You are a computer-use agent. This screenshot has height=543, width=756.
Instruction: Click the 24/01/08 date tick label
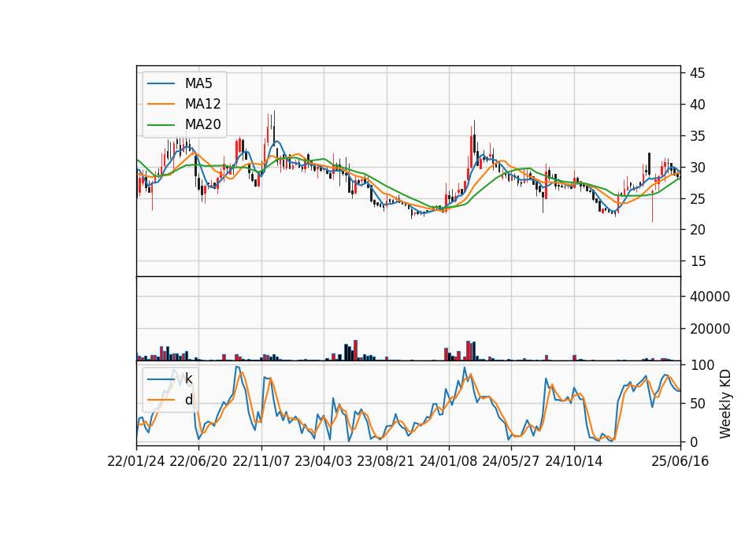coord(448,461)
